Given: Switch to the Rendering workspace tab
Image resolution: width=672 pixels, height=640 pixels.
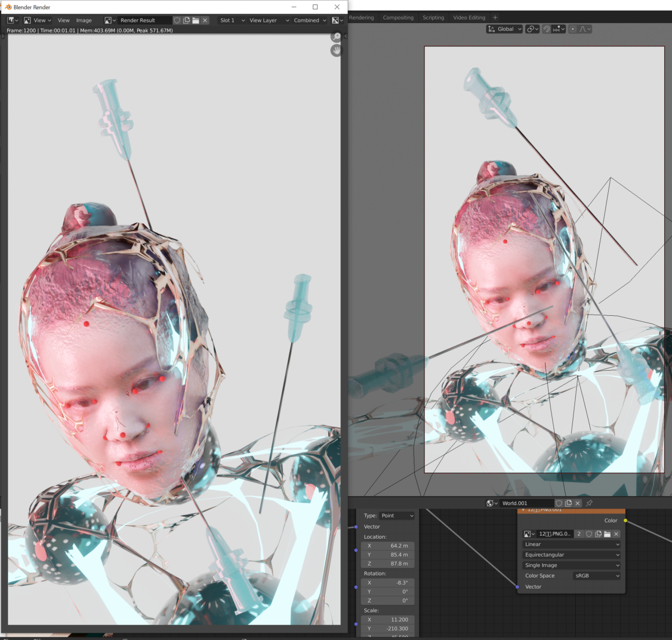Looking at the screenshot, I should 361,17.
